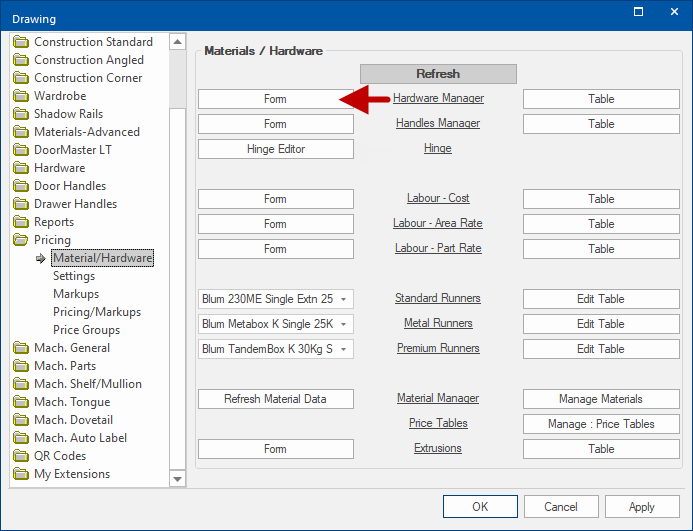The height and width of the screenshot is (531, 693).
Task: Open the Standard Runners dropdown
Action: [x=343, y=299]
